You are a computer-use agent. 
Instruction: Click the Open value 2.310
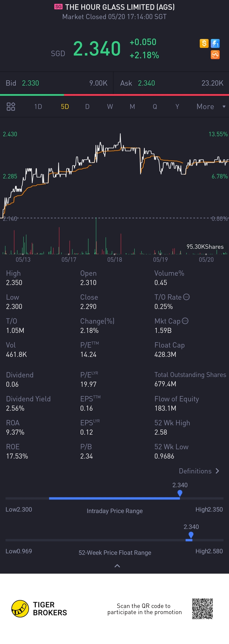click(88, 282)
